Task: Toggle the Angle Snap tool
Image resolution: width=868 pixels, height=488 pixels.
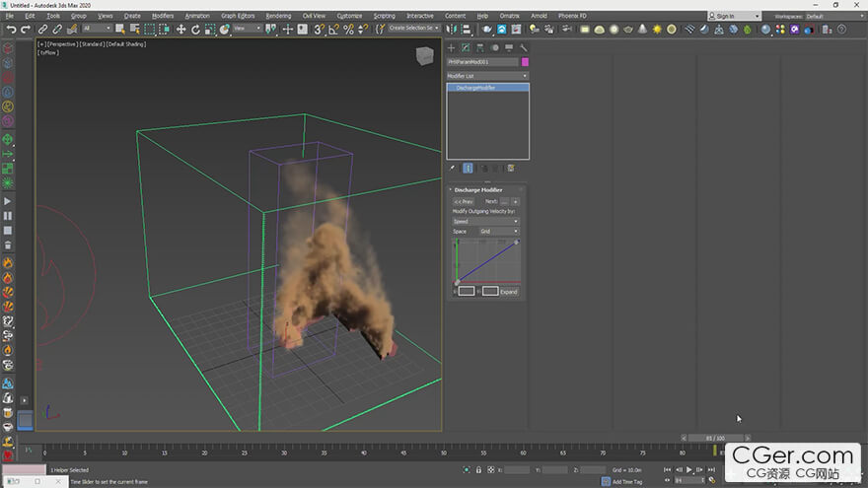Action: [x=333, y=30]
